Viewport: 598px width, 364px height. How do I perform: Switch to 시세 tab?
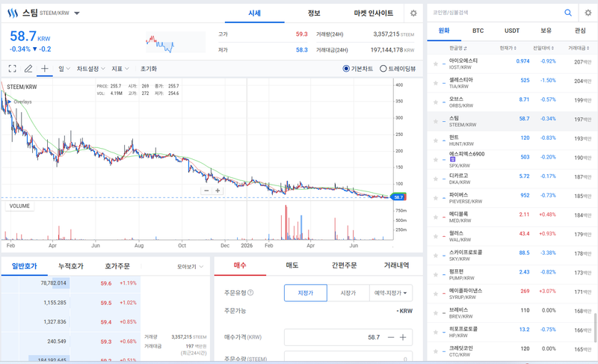(x=254, y=13)
